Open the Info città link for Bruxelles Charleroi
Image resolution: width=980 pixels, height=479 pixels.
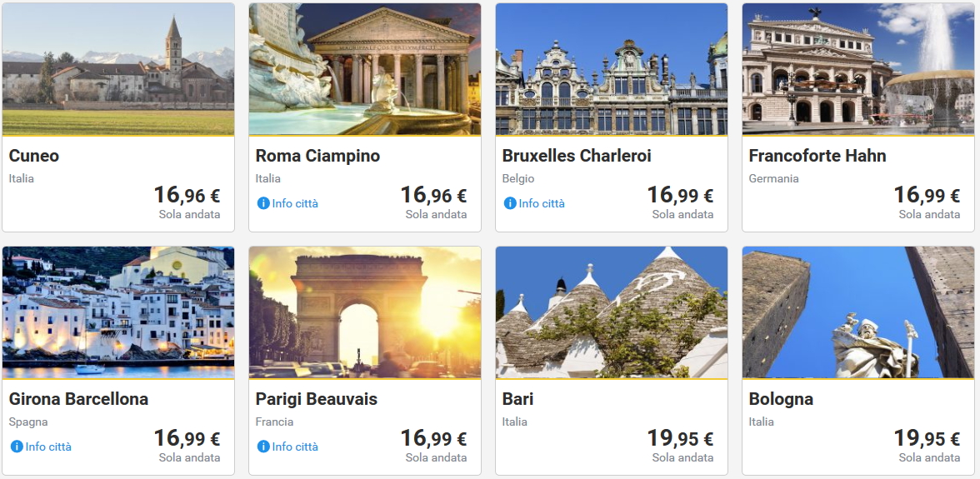pyautogui.click(x=542, y=203)
